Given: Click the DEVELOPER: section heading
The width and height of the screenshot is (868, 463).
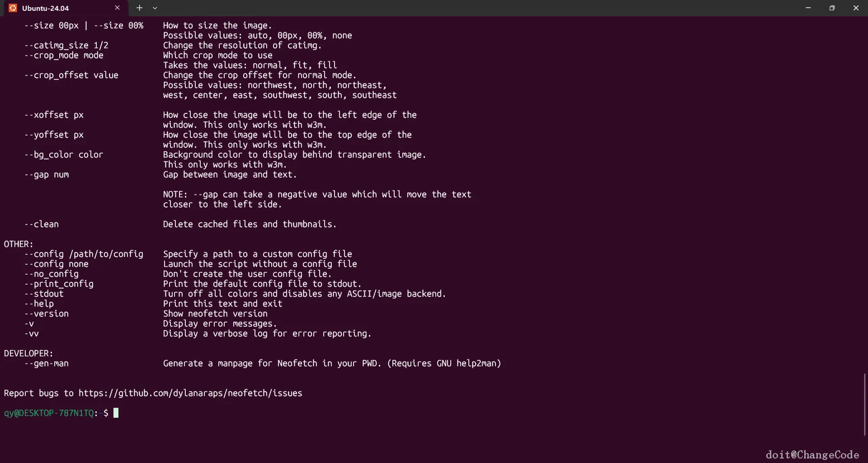Looking at the screenshot, I should click(28, 354).
